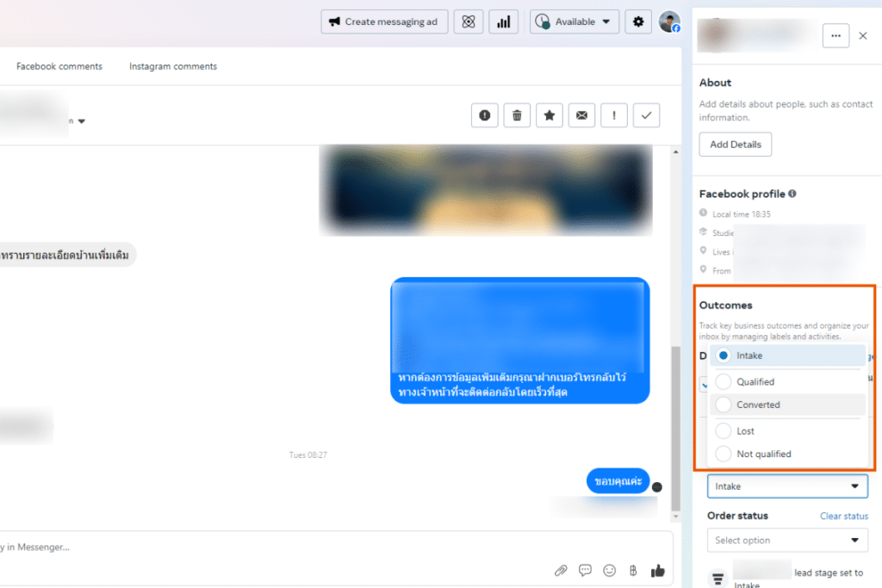882x588 pixels.
Task: Switch to the Instagram comments tab
Action: [173, 66]
